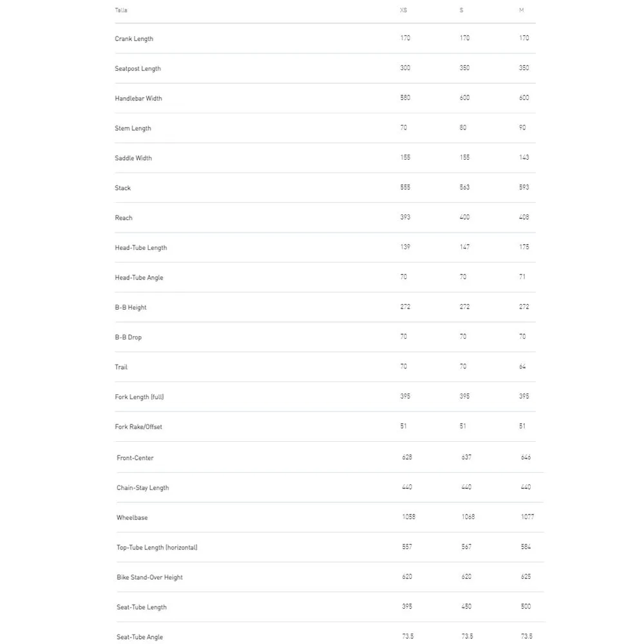Click the Stem Length value for M

522,128
